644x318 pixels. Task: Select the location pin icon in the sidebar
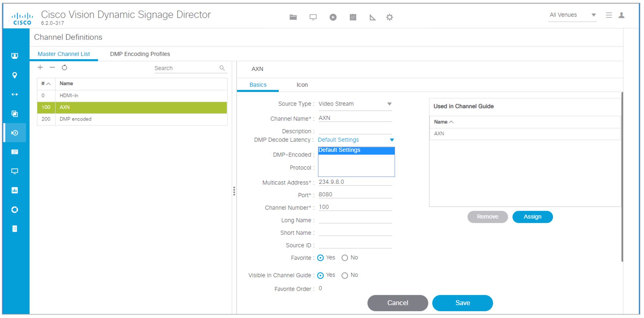point(15,75)
